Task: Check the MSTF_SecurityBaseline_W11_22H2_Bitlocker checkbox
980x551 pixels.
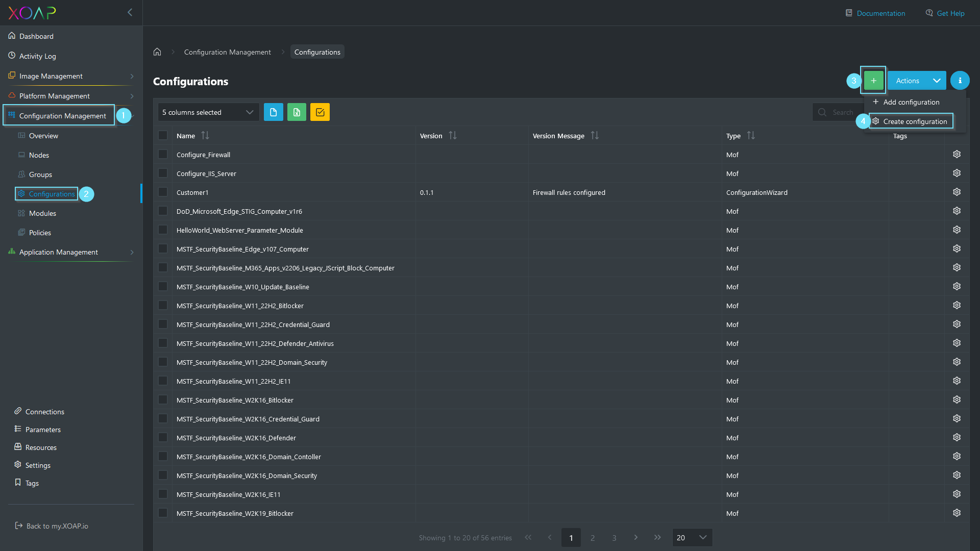Action: [x=163, y=305]
